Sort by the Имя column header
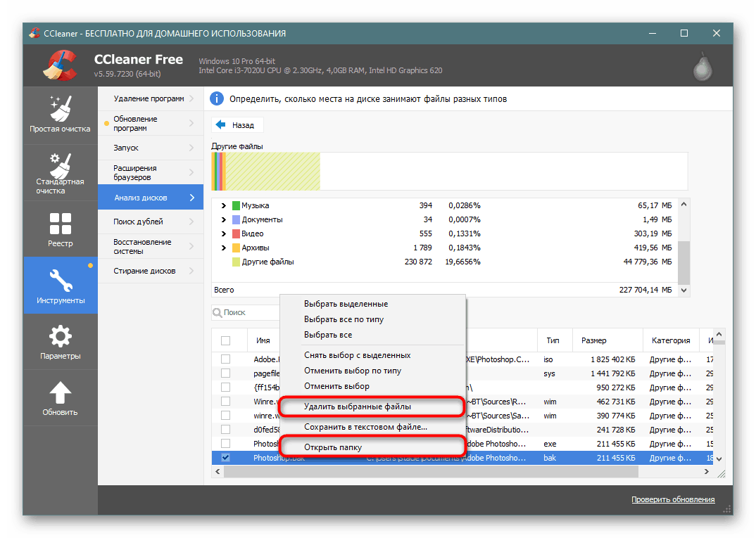 263,340
